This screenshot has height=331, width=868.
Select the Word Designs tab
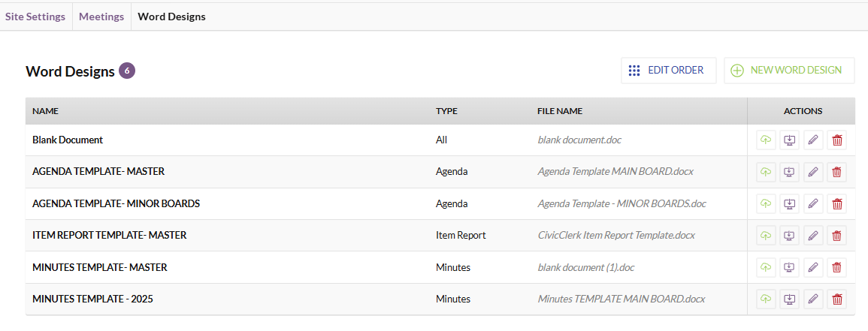point(171,17)
